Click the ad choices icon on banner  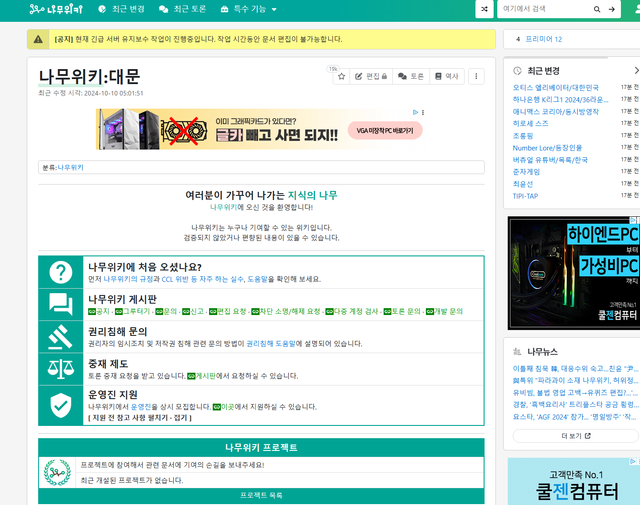[x=415, y=112]
